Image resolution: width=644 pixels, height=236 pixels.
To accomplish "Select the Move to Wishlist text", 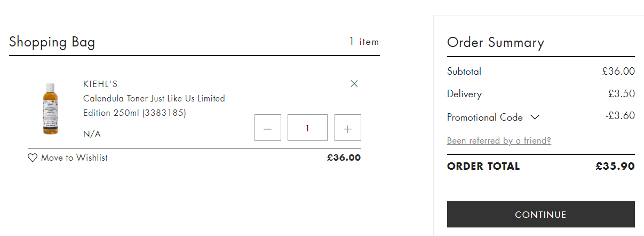I will 74,158.
